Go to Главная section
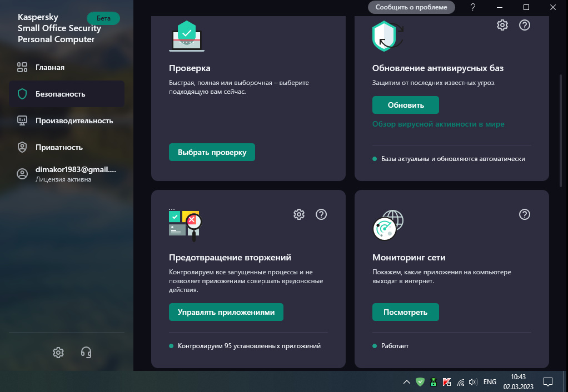Viewport: 568px width, 392px height. coord(67,67)
